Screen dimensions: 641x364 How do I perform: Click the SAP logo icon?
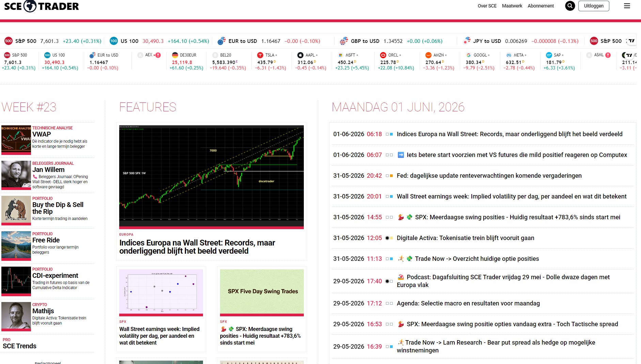point(549,55)
